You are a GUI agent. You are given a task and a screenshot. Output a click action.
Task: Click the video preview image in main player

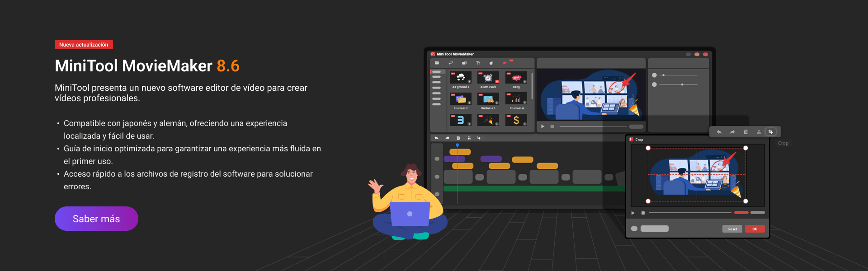point(591,95)
